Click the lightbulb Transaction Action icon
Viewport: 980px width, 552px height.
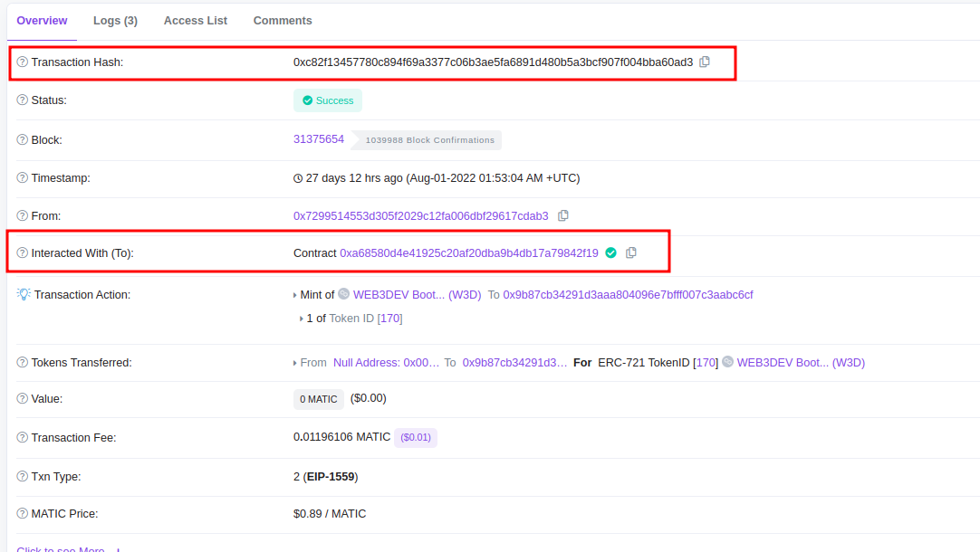coord(24,294)
